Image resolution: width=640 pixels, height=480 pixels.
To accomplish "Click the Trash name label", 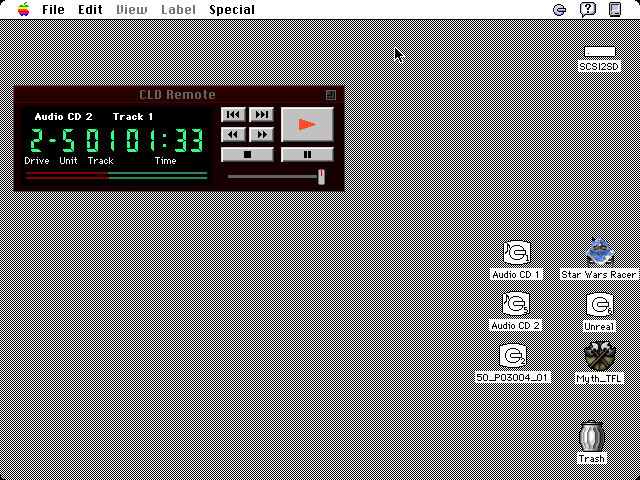I will (x=591, y=459).
